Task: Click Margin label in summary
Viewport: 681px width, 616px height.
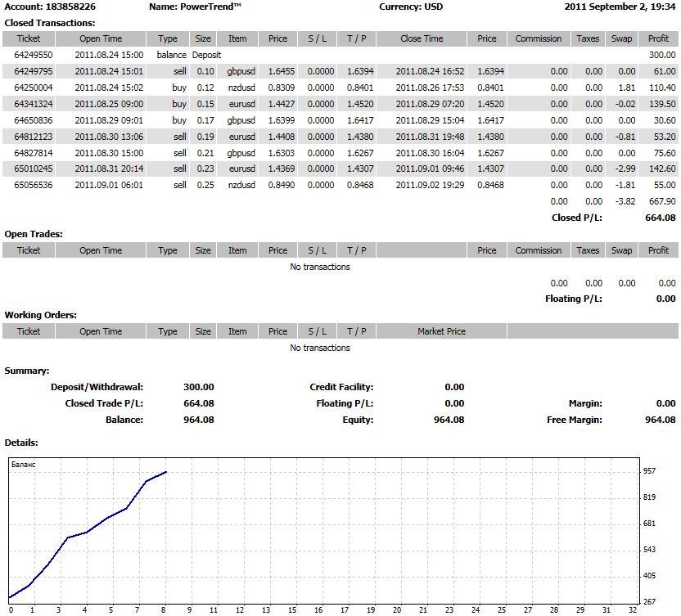Action: [x=585, y=404]
